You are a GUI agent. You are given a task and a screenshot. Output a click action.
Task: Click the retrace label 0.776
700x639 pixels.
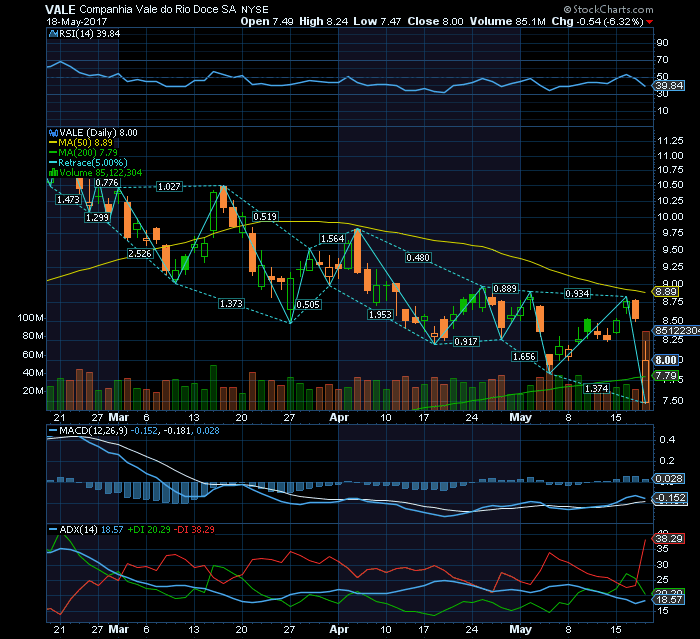[107, 183]
